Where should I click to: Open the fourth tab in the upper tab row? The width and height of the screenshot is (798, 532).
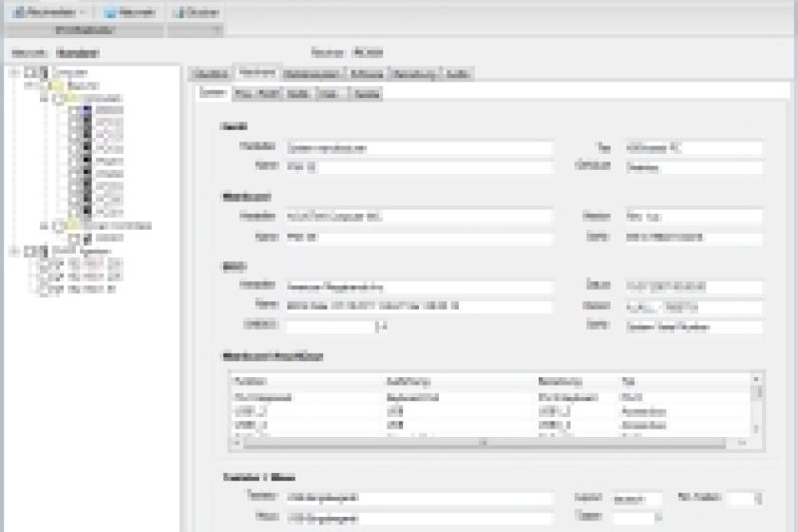pos(367,74)
